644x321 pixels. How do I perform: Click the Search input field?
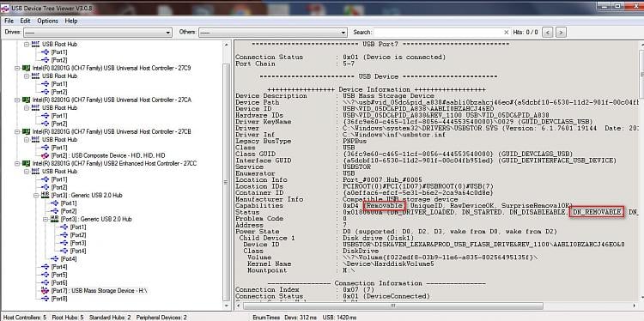[x=437, y=32]
